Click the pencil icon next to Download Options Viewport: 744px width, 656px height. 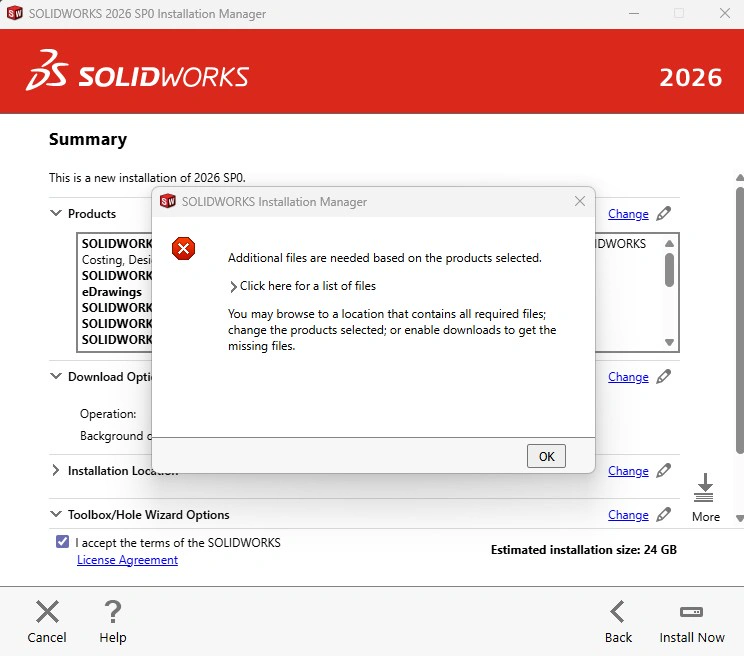(663, 377)
